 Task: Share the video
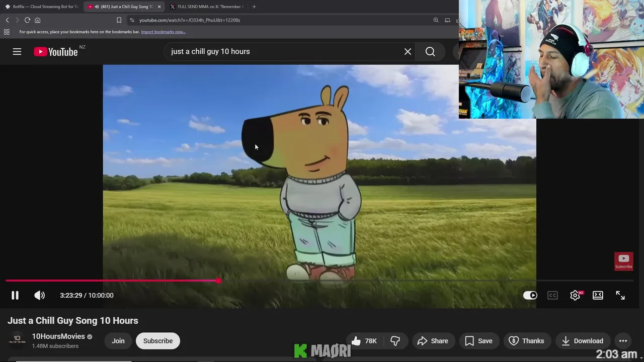[x=433, y=340]
